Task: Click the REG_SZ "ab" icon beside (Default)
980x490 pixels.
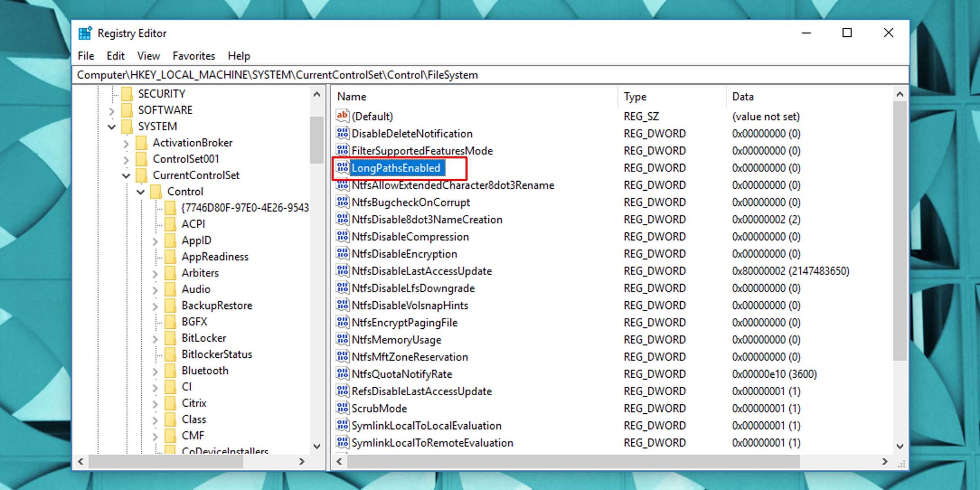Action: pos(342,116)
